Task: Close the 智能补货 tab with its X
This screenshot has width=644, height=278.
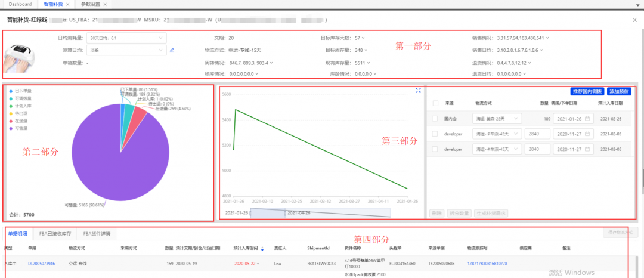Action: tap(67, 4)
